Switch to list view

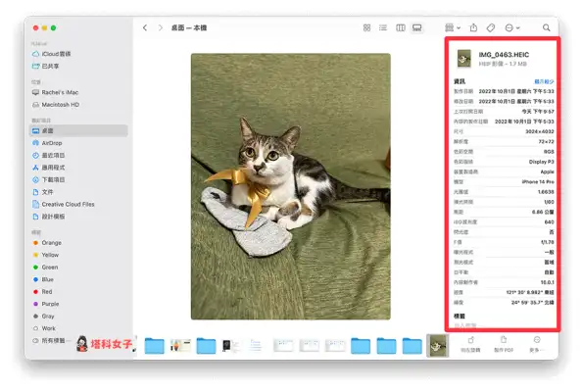point(383,27)
